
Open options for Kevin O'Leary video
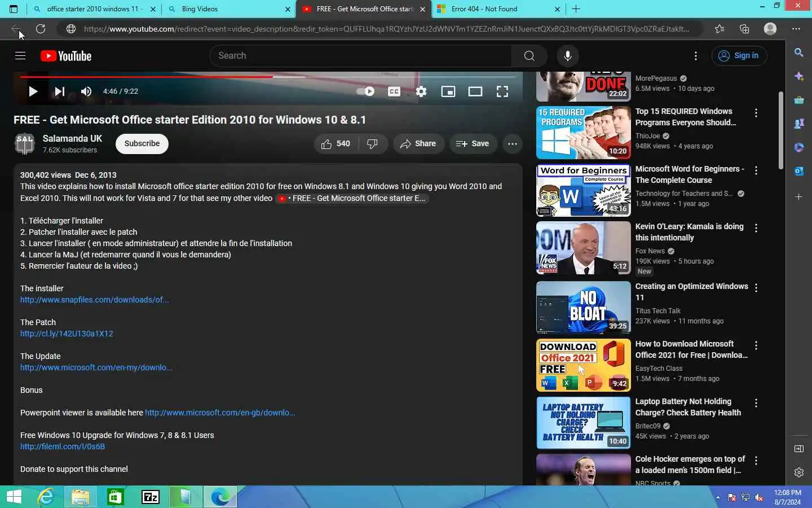756,228
